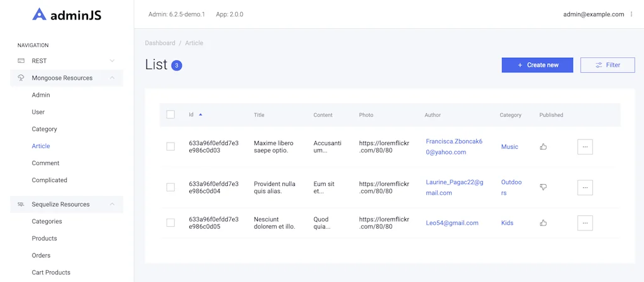Click the SQL icon beside Sequelize Resources

point(21,204)
